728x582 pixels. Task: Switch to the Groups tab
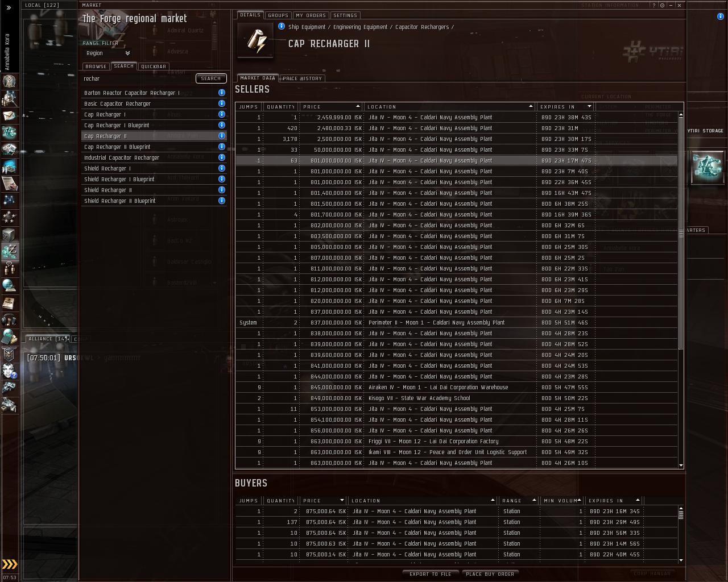[x=278, y=15]
